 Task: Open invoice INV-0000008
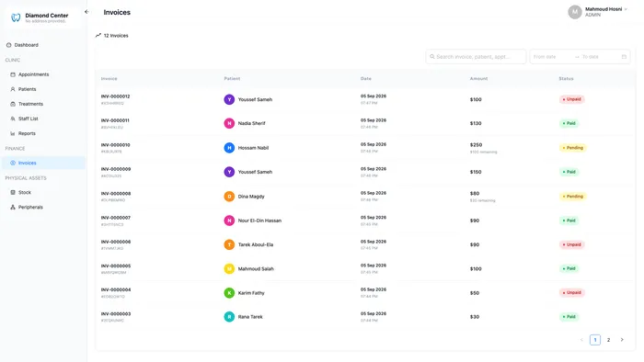pos(116,194)
